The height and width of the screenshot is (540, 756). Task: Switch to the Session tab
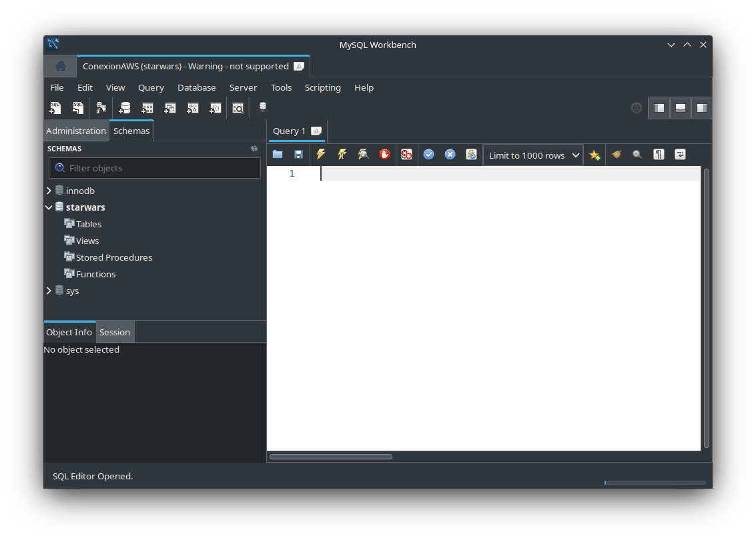tap(115, 332)
